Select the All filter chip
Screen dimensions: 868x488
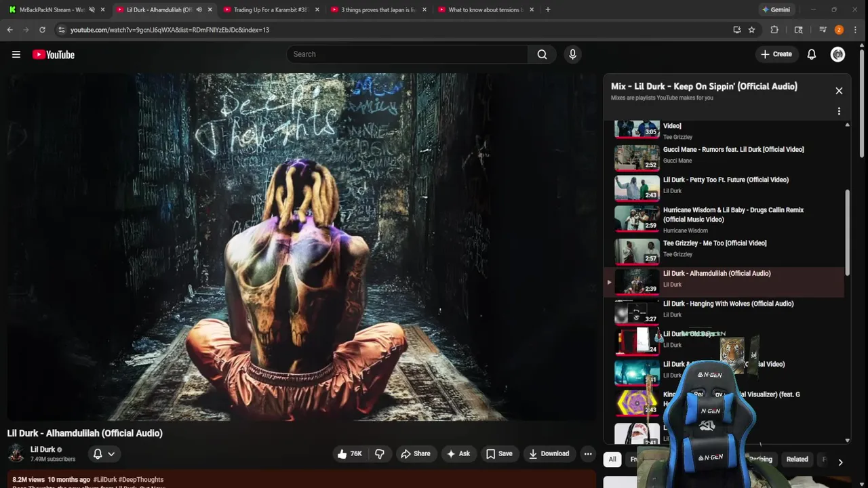(x=612, y=459)
